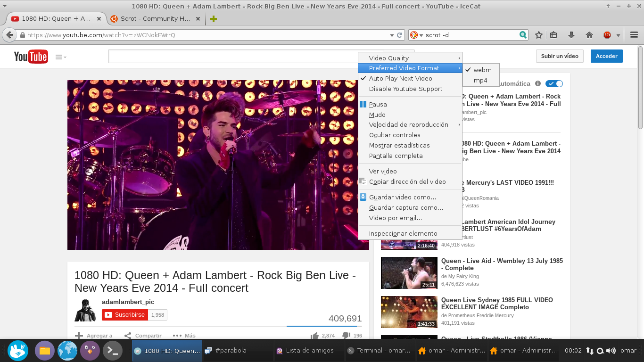Open the IceCat hamburger menu

click(634, 35)
